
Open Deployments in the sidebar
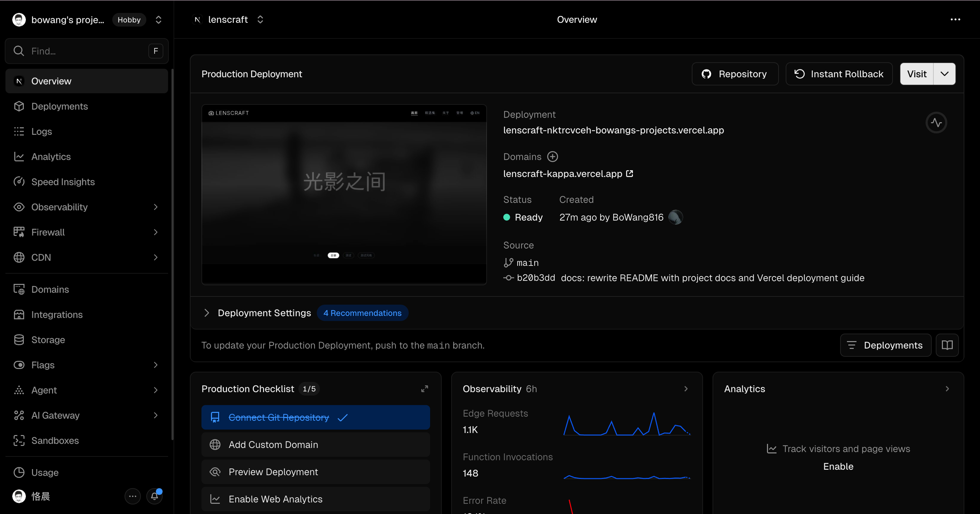point(59,106)
